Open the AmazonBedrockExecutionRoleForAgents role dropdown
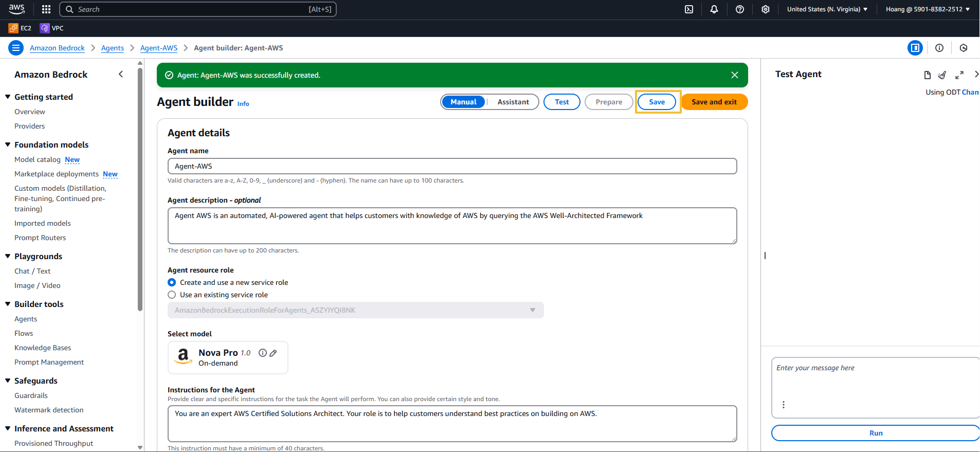 coord(356,310)
